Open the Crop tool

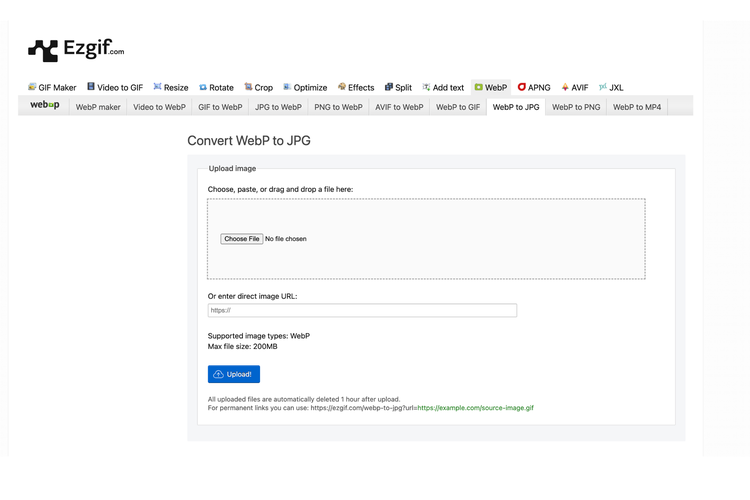[258, 87]
